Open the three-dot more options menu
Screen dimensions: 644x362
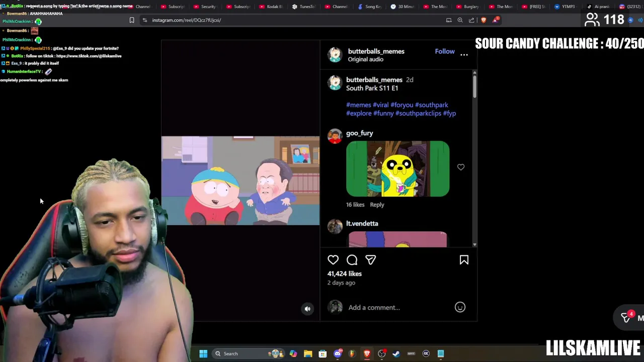[x=464, y=54]
